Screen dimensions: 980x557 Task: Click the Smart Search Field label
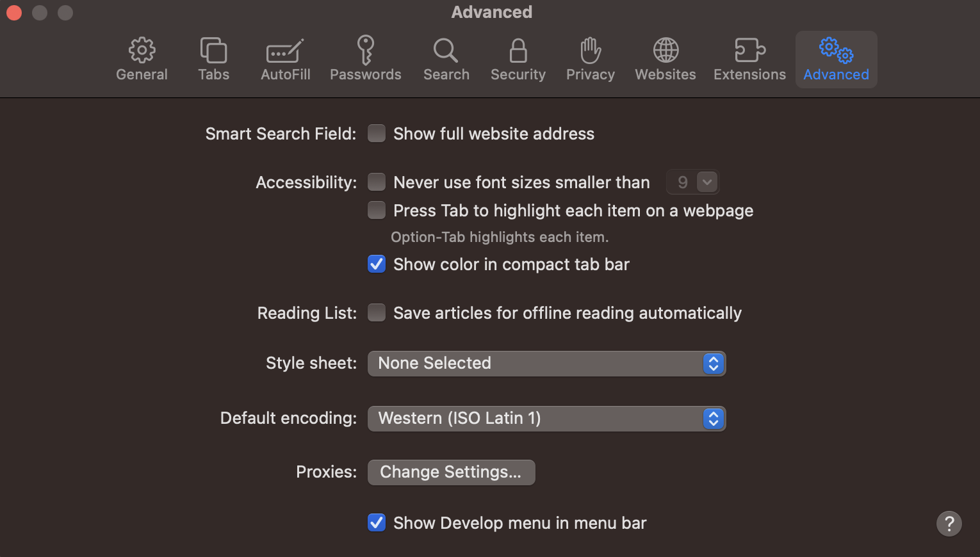pyautogui.click(x=281, y=134)
